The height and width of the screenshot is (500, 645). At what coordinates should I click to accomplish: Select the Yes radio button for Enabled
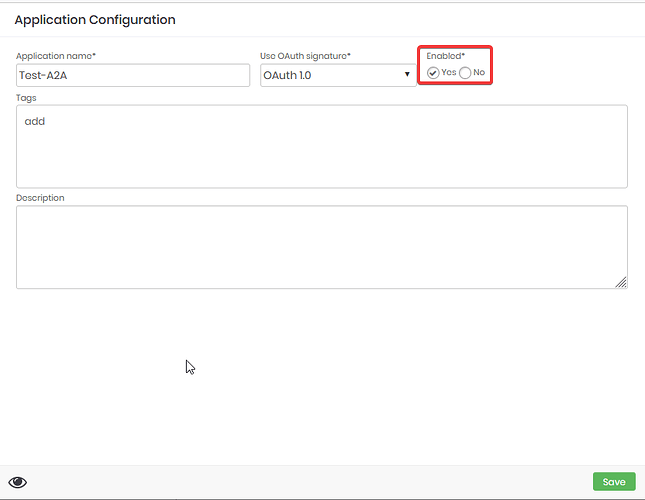(x=433, y=73)
